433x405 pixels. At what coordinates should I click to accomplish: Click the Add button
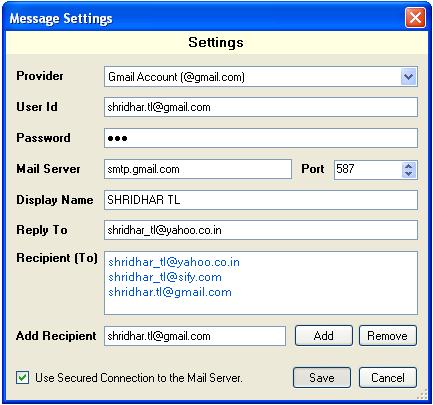pyautogui.click(x=324, y=336)
